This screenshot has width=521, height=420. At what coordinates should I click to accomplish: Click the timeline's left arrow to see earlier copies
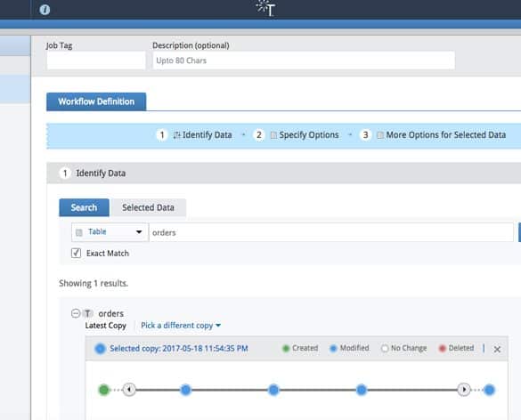[129, 389]
